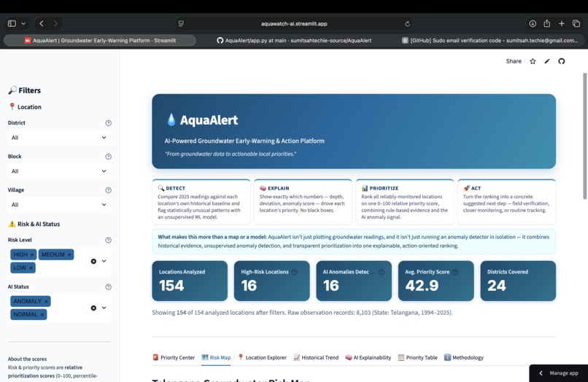Remove the LOW risk level tag

(31, 268)
